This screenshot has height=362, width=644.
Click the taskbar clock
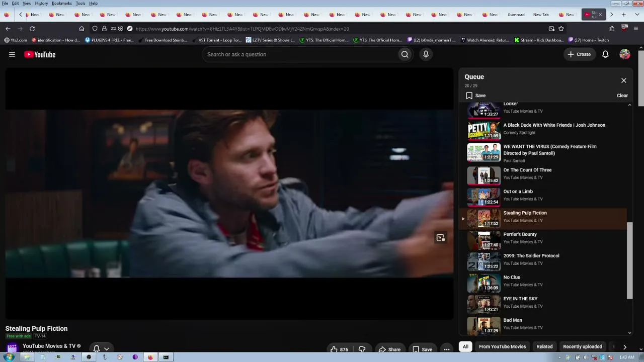626,357
